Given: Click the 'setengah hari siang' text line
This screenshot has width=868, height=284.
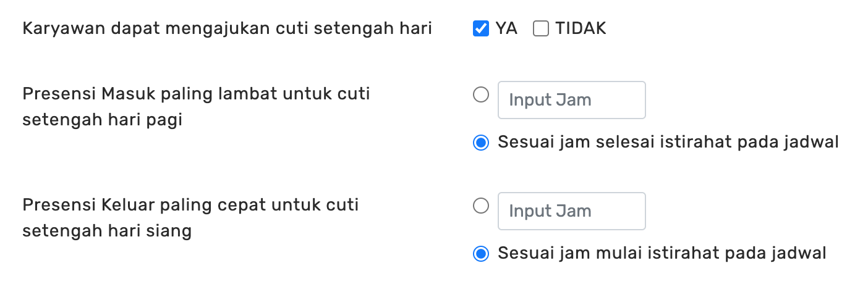Looking at the screenshot, I should (x=106, y=231).
